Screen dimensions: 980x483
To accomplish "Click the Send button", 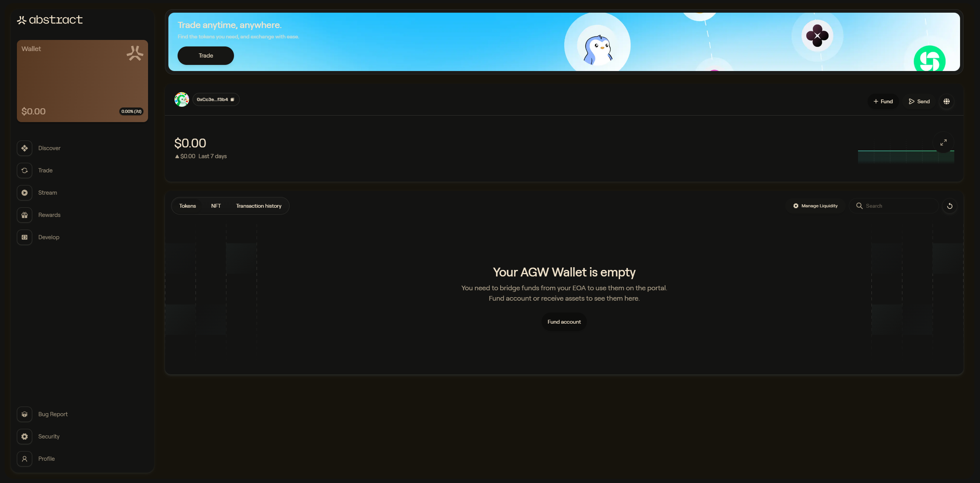I will click(919, 101).
